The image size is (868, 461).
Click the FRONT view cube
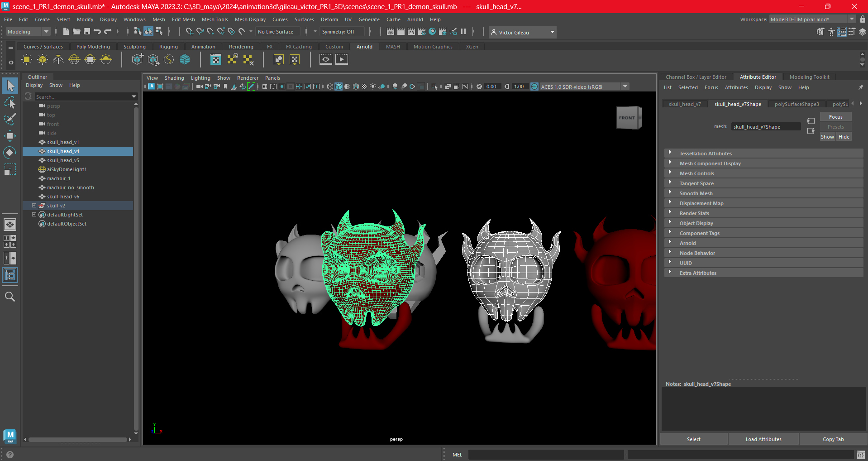(x=628, y=118)
